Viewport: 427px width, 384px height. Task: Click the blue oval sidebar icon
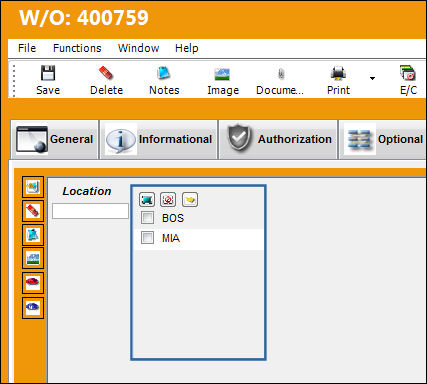[x=33, y=308]
